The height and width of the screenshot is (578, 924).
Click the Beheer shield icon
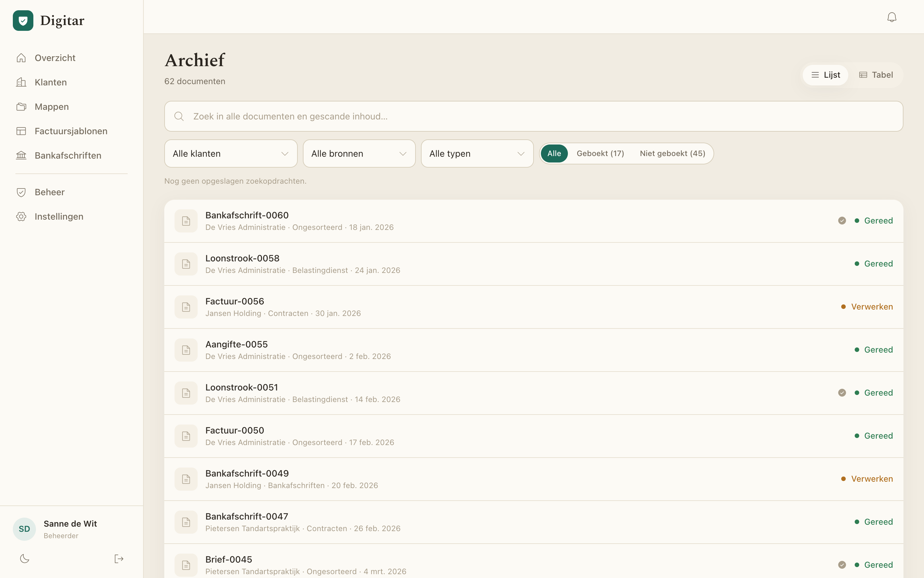(x=21, y=192)
